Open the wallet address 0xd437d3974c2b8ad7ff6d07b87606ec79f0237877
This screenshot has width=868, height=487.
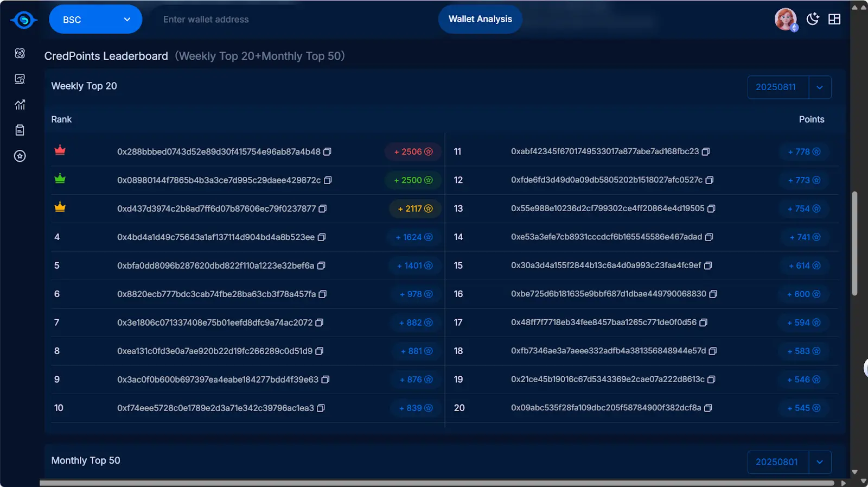click(x=216, y=208)
